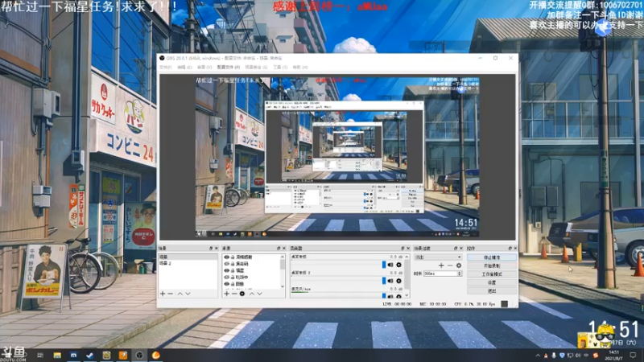Viewport: 644px width, 362px height.
Task: Open the 查看(V) menu
Action: click(204, 67)
